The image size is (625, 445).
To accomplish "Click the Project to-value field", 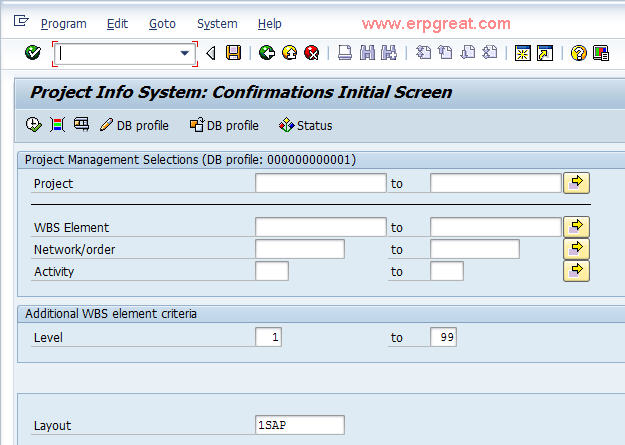I will [x=496, y=183].
